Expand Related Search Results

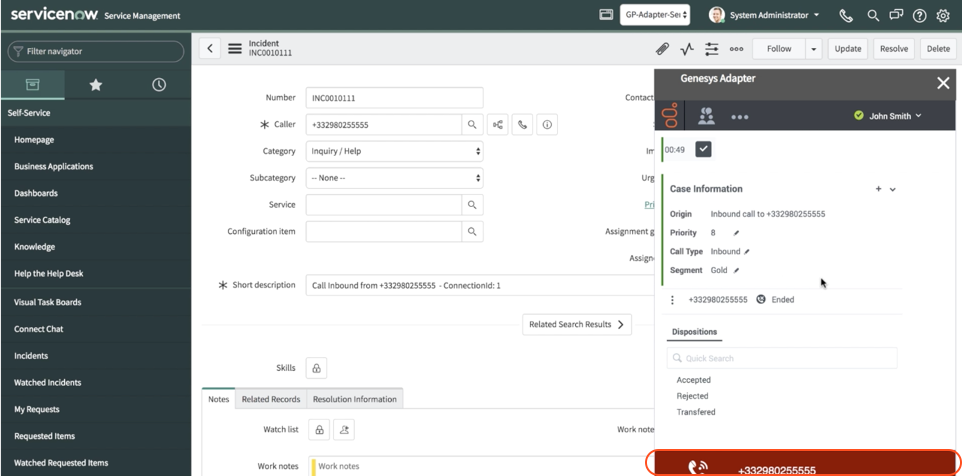coord(577,324)
